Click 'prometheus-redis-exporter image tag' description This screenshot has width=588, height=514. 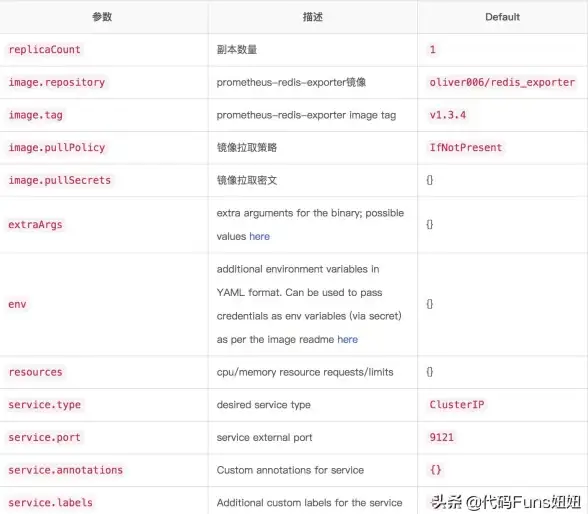click(306, 115)
